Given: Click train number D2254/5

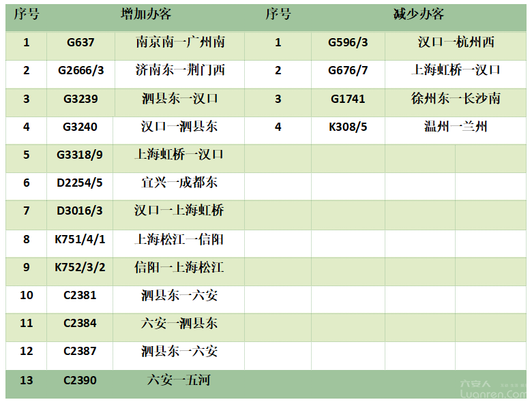Looking at the screenshot, I should pos(79,183).
